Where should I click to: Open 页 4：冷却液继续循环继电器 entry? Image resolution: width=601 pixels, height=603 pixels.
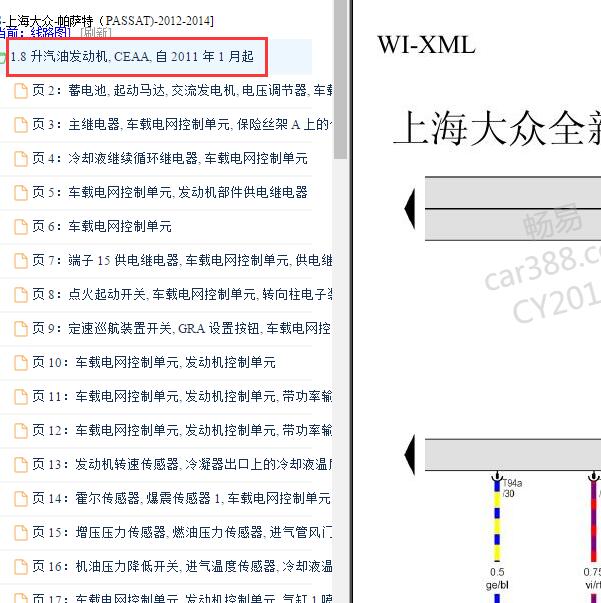click(170, 158)
